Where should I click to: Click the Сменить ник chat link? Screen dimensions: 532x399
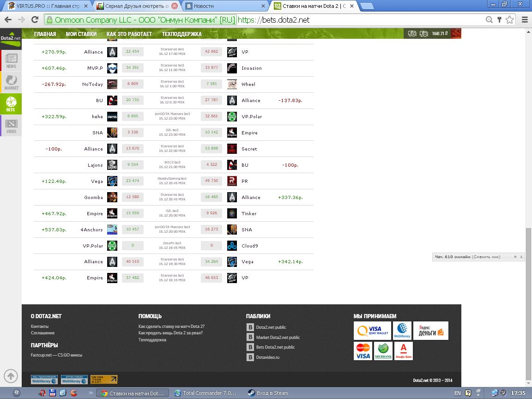pos(486,257)
